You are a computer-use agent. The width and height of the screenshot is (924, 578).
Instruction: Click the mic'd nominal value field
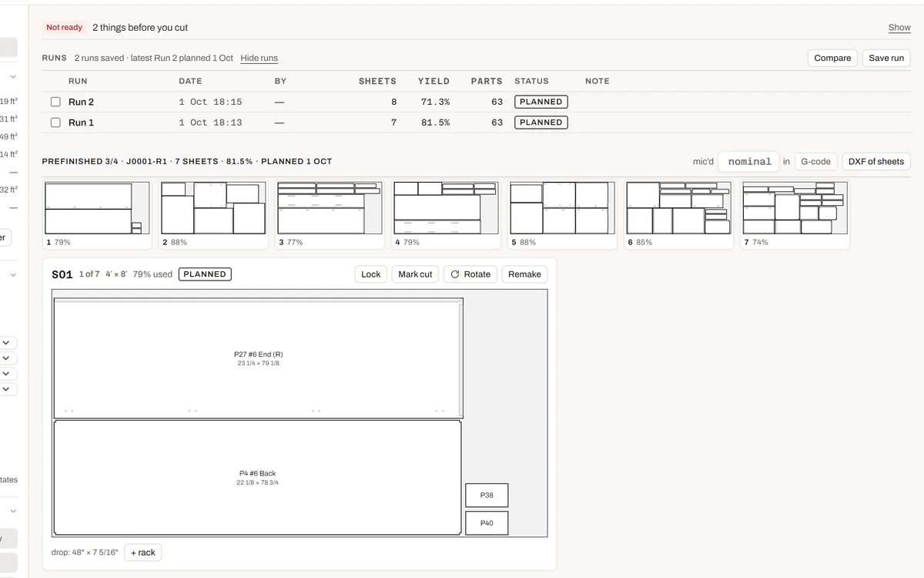point(748,162)
